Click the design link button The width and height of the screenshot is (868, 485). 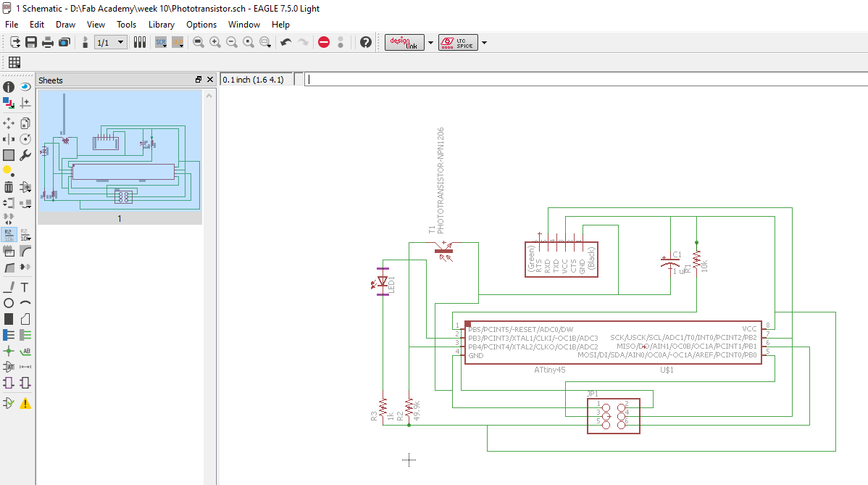click(x=404, y=43)
